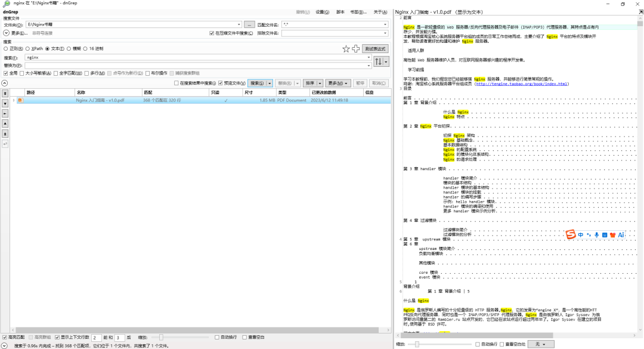
Task: Open the 文件夹 folder path dropdown
Action: (239, 24)
